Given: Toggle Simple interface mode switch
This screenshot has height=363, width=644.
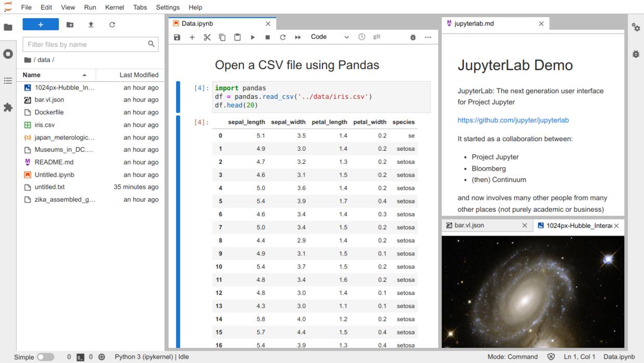Looking at the screenshot, I should [45, 357].
